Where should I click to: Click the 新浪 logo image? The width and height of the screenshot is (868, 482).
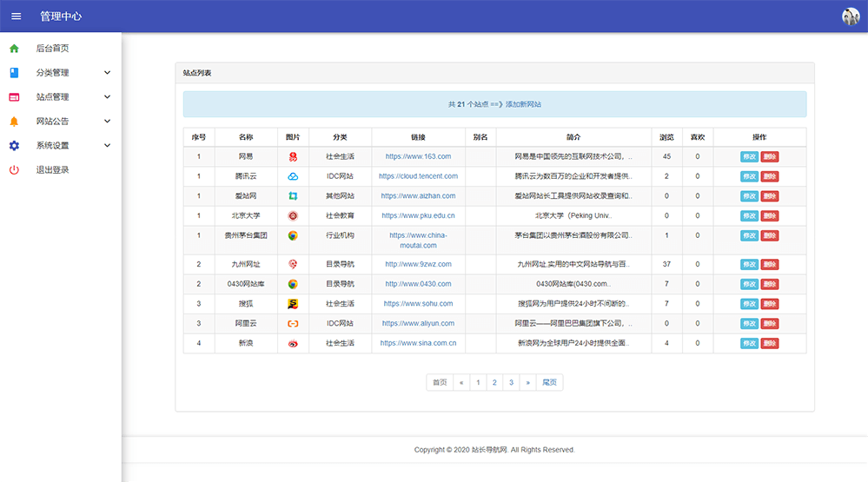coord(293,344)
